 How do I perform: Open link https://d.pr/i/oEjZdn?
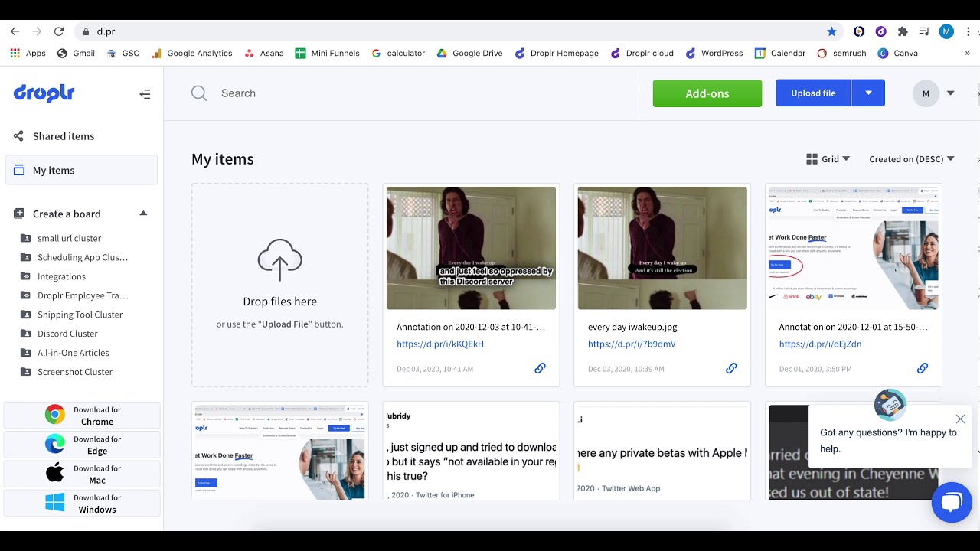coord(821,344)
